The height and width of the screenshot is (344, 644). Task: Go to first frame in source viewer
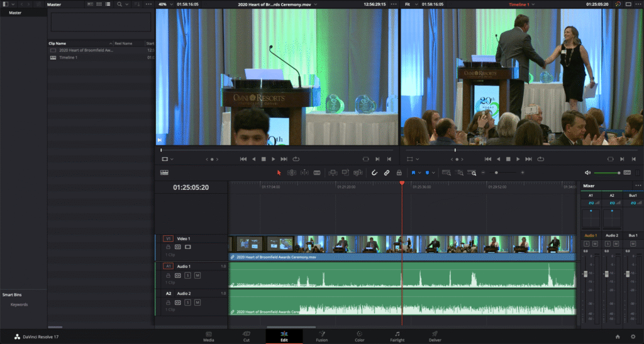[x=243, y=159]
